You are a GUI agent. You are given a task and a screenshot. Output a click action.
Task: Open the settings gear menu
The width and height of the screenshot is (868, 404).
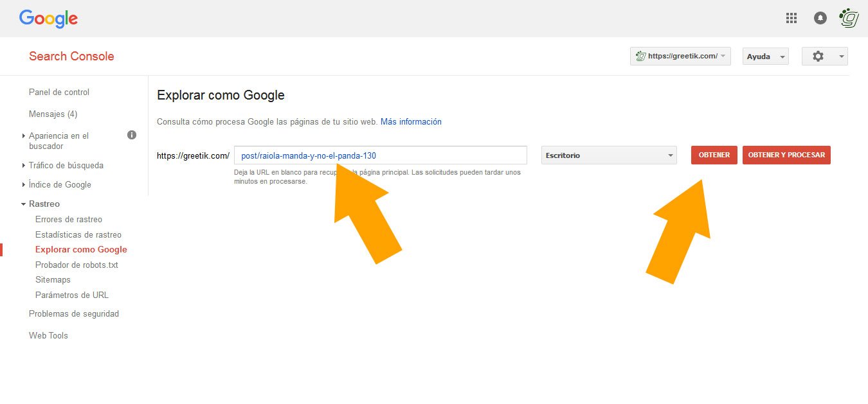coord(825,57)
